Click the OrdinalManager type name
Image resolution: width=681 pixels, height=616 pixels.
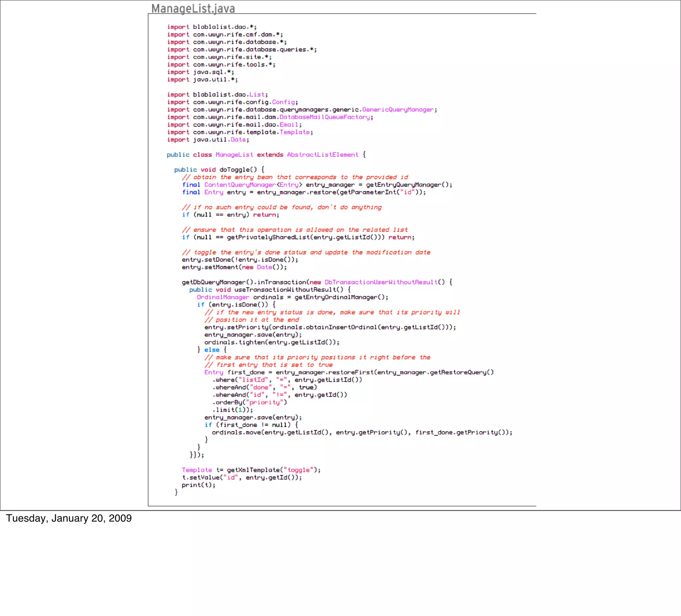coord(223,297)
